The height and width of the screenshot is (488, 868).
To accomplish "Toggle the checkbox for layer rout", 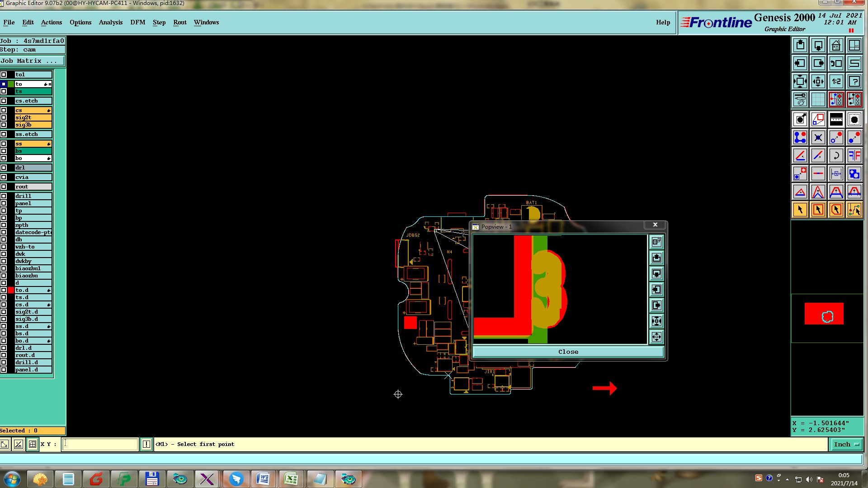I will tap(4, 187).
